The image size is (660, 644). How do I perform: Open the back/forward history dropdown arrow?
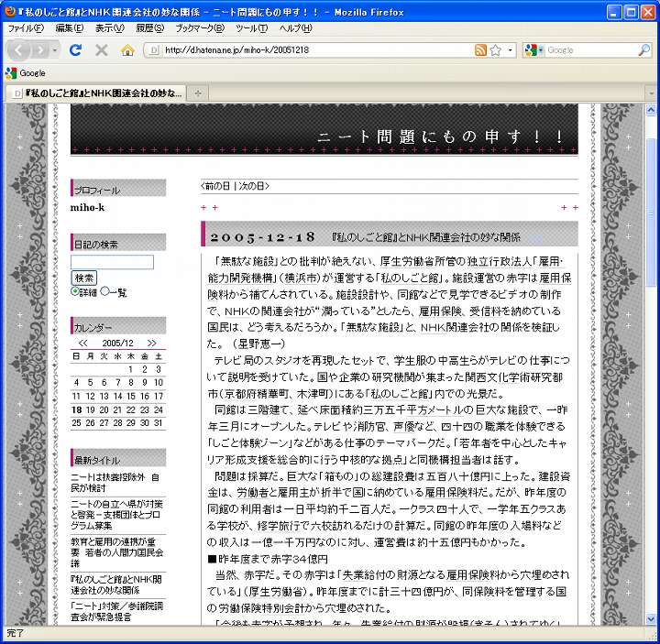pos(56,49)
